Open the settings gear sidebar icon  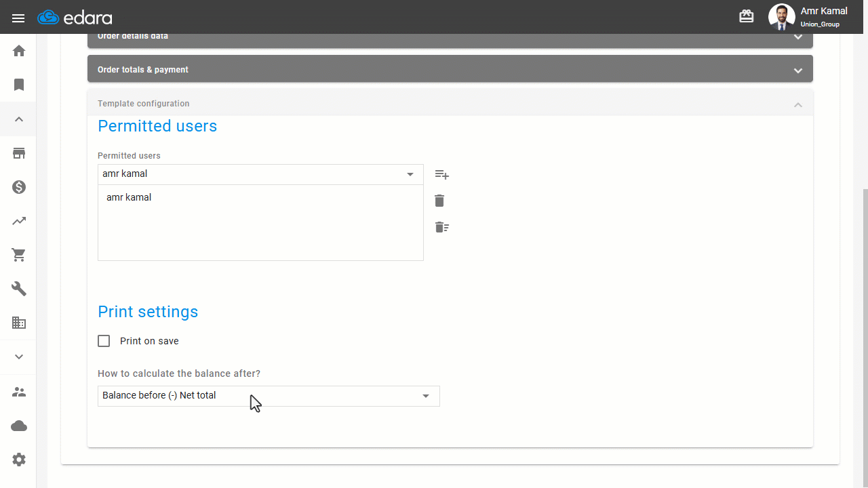(19, 460)
